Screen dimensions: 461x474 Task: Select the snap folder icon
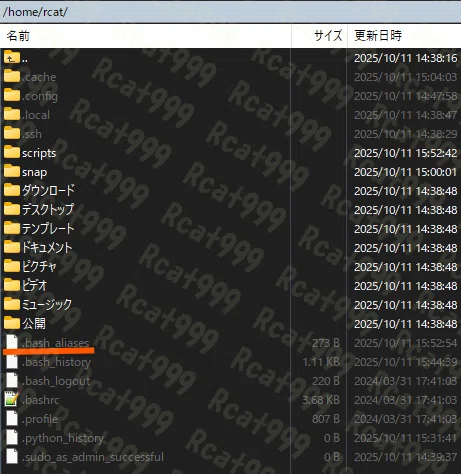[x=12, y=172]
